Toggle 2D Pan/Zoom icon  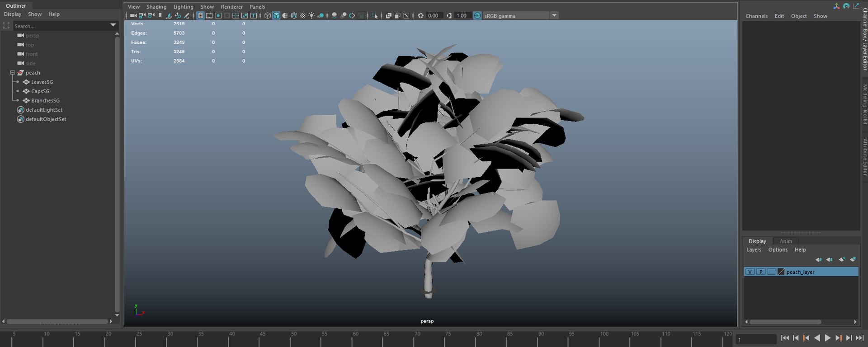pyautogui.click(x=178, y=15)
